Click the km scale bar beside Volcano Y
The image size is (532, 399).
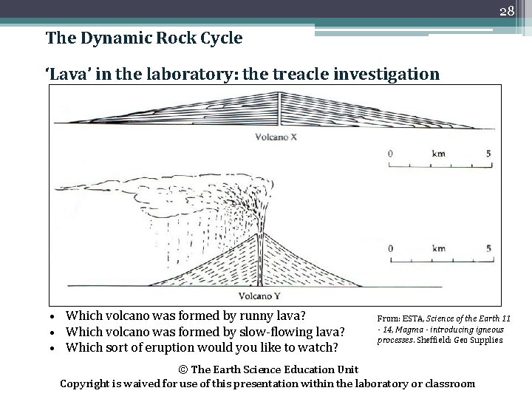coord(442,253)
